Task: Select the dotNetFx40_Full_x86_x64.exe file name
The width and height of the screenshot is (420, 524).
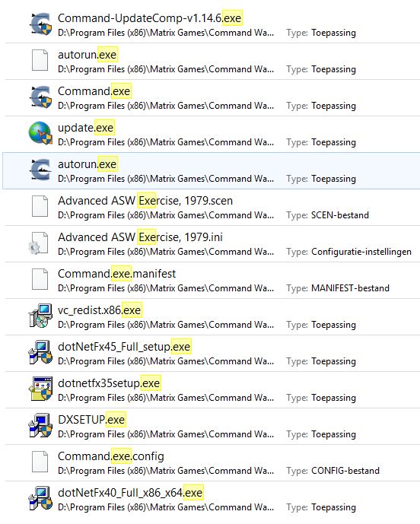Action: 130,493
